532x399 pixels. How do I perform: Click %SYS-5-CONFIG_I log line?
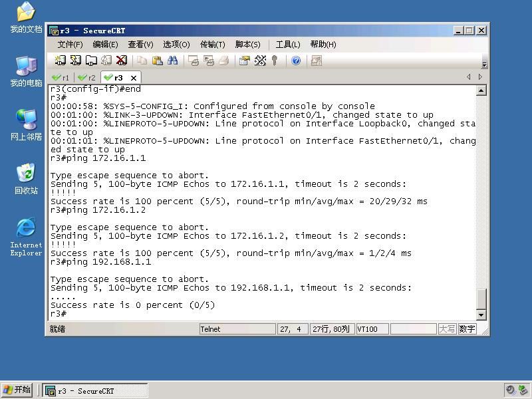click(213, 106)
